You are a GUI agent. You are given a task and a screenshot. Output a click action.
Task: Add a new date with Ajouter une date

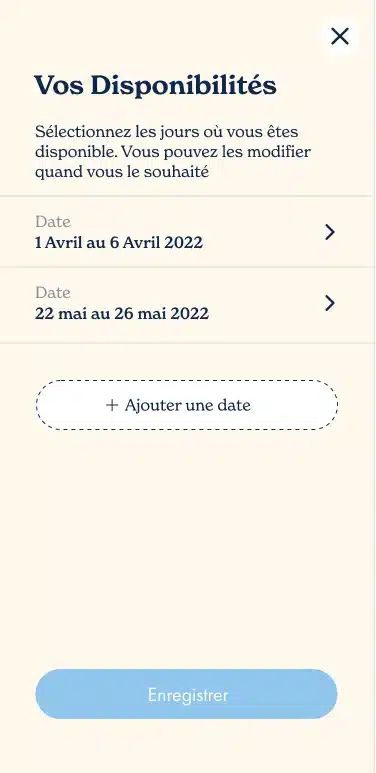[x=187, y=405]
